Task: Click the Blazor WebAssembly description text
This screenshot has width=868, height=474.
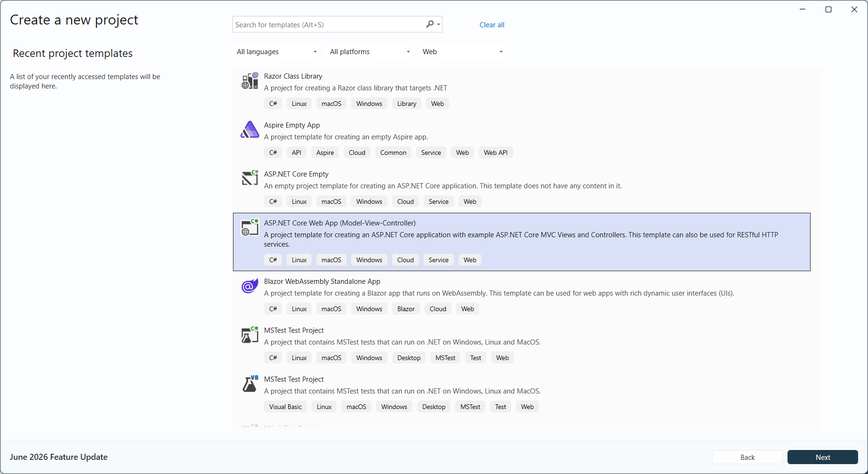Action: (x=499, y=293)
